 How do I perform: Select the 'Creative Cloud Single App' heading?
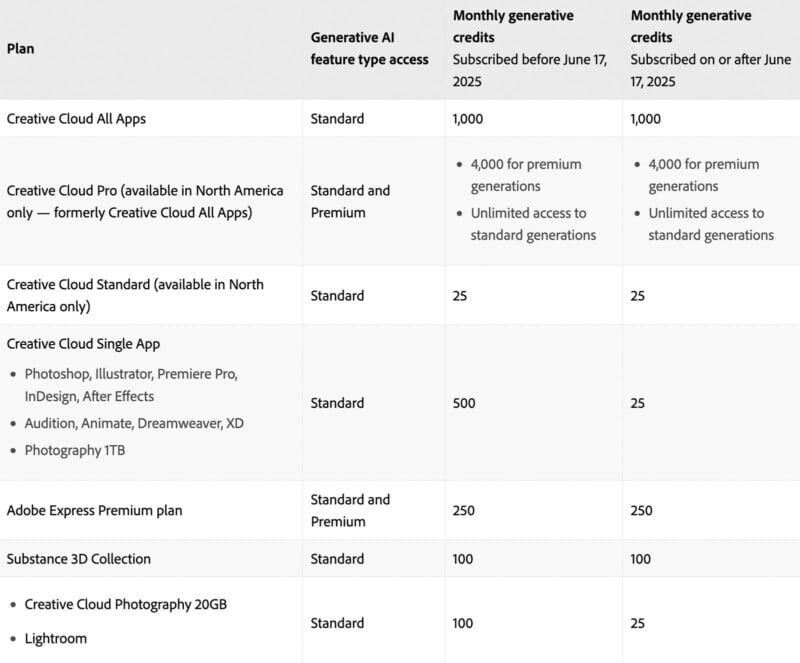pyautogui.click(x=83, y=344)
